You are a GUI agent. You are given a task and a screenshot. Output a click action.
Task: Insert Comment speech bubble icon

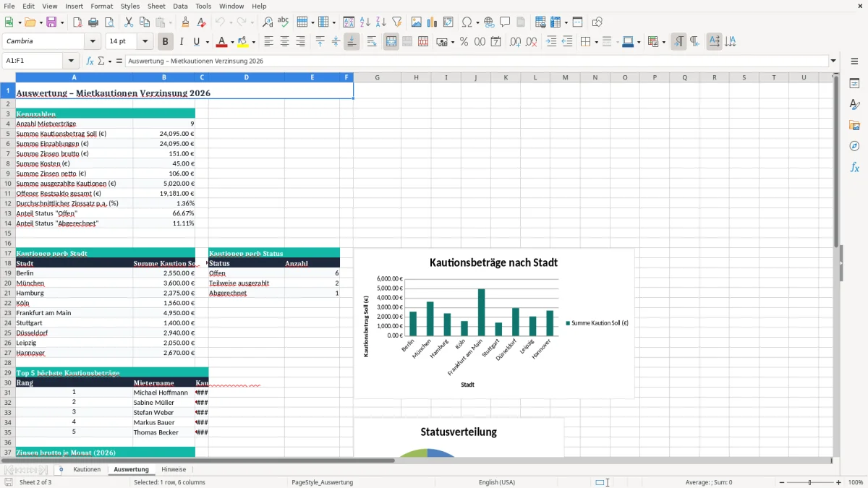click(505, 22)
